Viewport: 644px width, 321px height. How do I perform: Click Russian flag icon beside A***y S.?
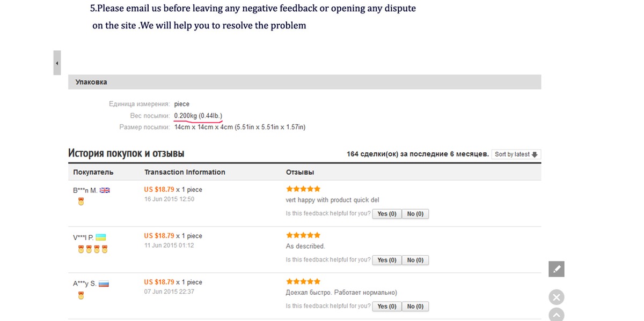tap(104, 283)
